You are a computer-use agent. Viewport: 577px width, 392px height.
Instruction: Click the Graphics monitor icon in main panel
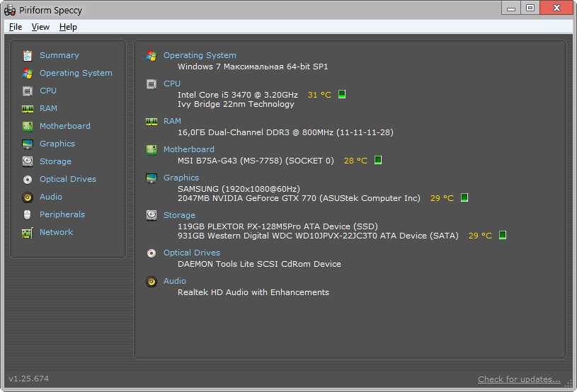152,178
